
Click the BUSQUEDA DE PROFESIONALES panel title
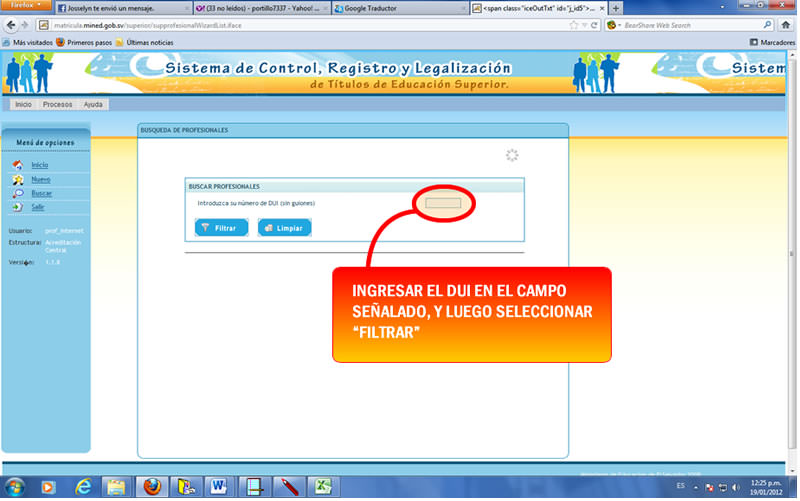(184, 130)
